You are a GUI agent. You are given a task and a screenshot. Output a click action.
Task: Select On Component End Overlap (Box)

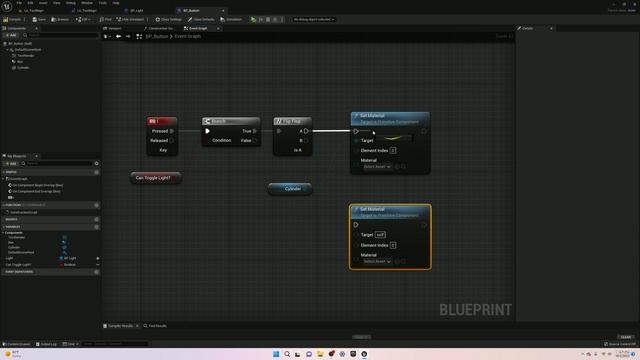click(x=35, y=191)
